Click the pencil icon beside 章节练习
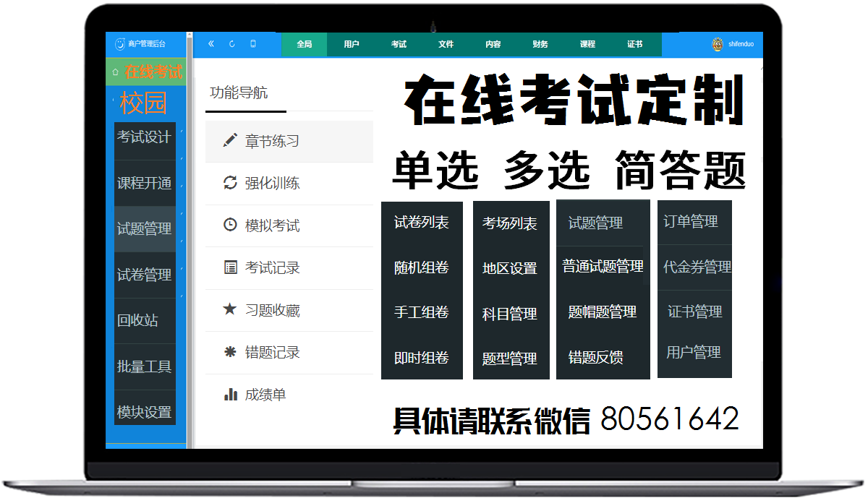868x498 pixels. (x=230, y=141)
